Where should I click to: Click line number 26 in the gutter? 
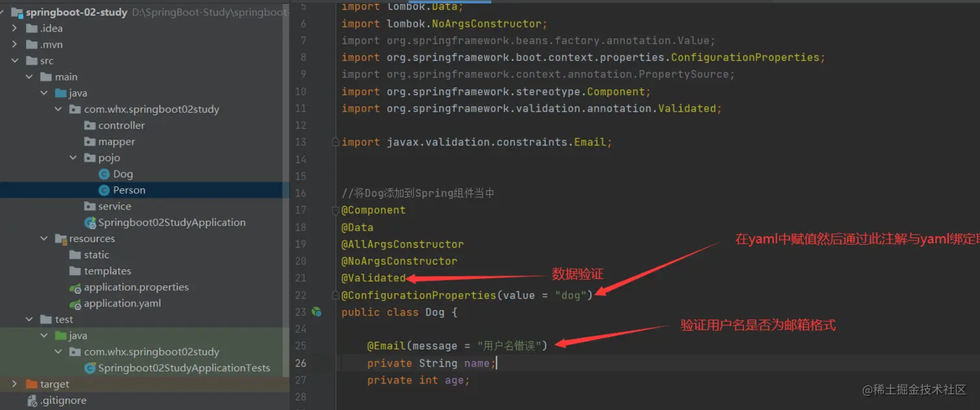tap(300, 363)
